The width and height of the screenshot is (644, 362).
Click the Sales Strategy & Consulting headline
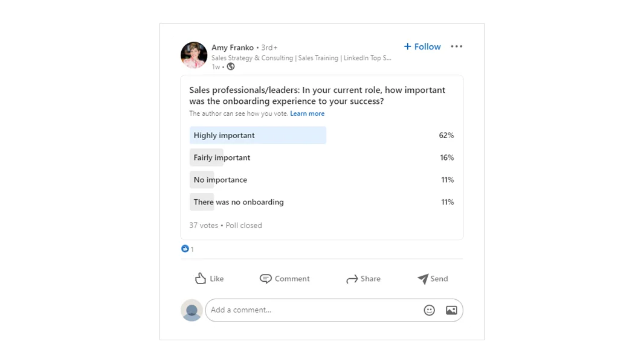(301, 58)
